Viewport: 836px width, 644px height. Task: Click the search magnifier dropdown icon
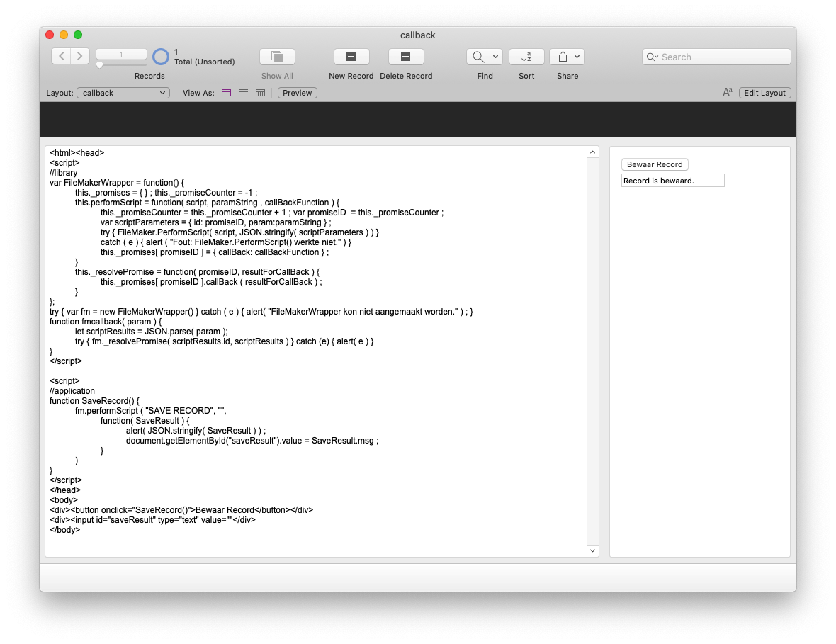[652, 57]
